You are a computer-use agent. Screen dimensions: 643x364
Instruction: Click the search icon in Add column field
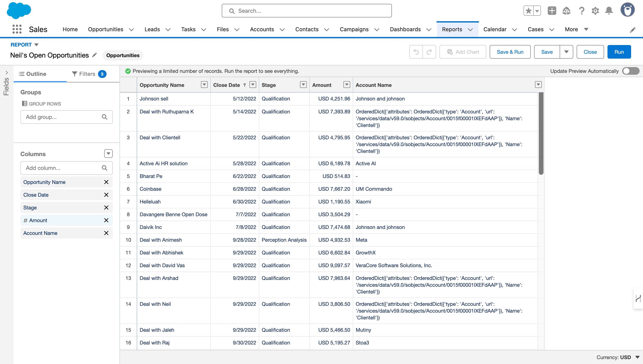105,168
